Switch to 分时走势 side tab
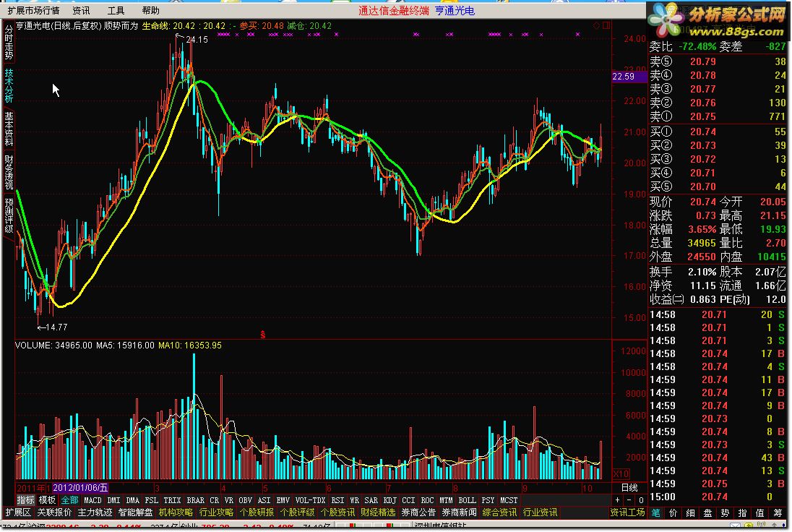The width and height of the screenshot is (792, 532). (x=9, y=43)
